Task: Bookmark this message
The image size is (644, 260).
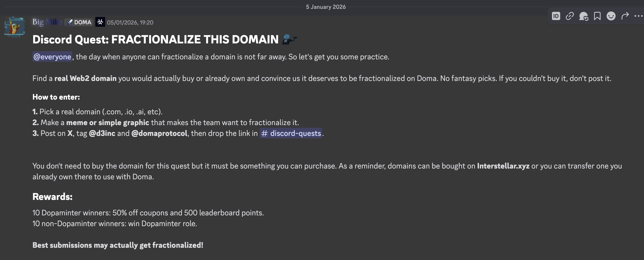Action: pyautogui.click(x=597, y=16)
